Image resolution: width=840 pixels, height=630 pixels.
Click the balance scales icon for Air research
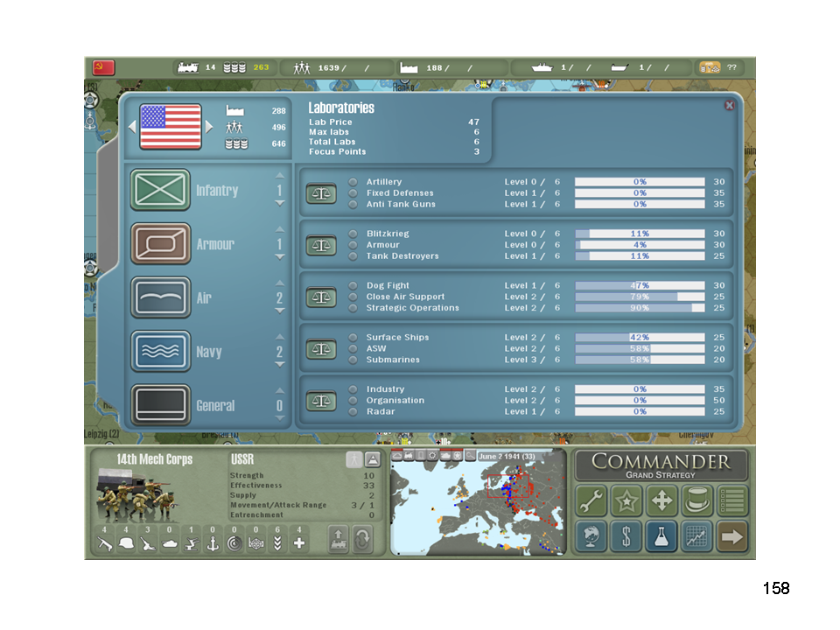(x=321, y=297)
